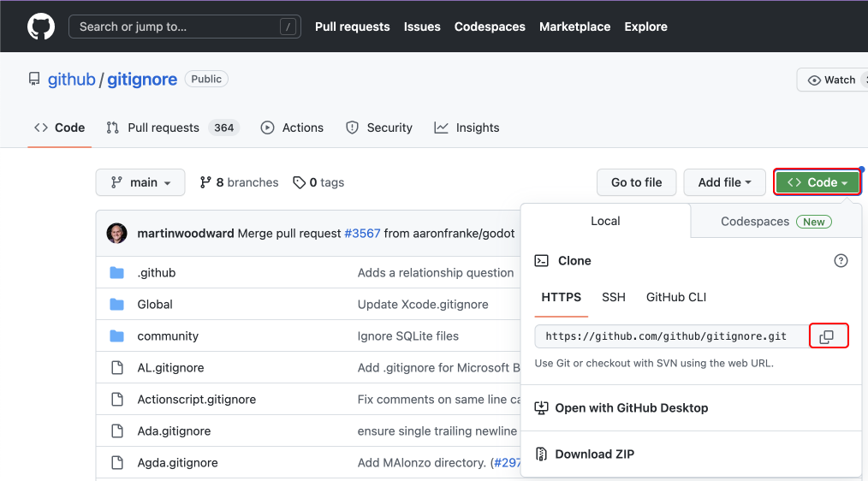Screen dimensions: 868x481
Task: Click the HTTPS clone URL text field
Action: point(671,336)
